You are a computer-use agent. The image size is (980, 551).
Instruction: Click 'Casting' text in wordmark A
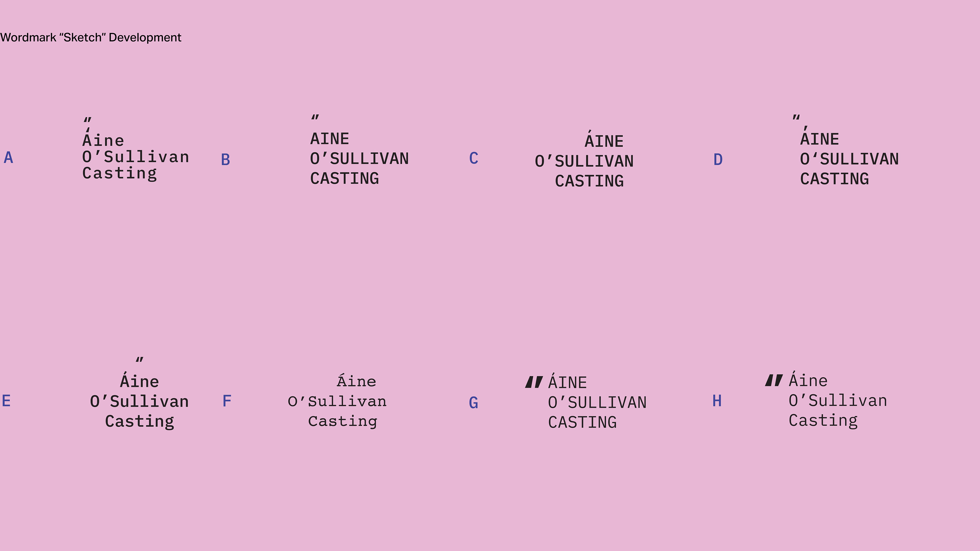click(x=119, y=173)
